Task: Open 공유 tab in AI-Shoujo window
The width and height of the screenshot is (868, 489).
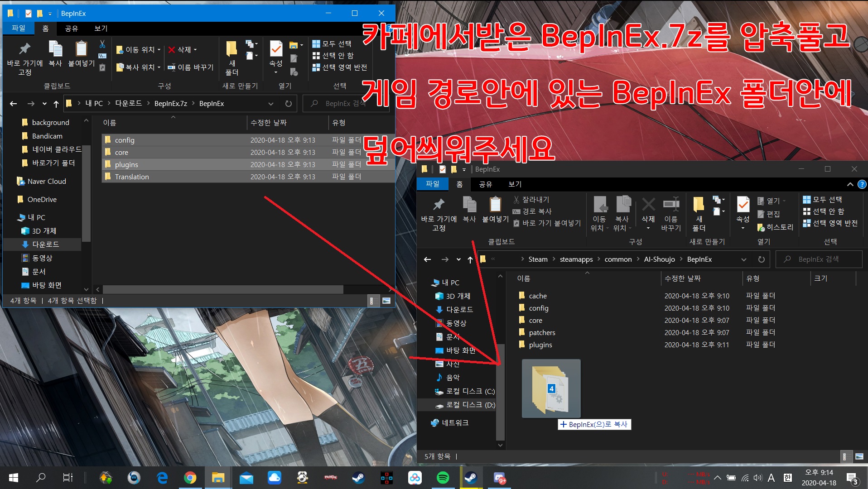Action: 486,184
